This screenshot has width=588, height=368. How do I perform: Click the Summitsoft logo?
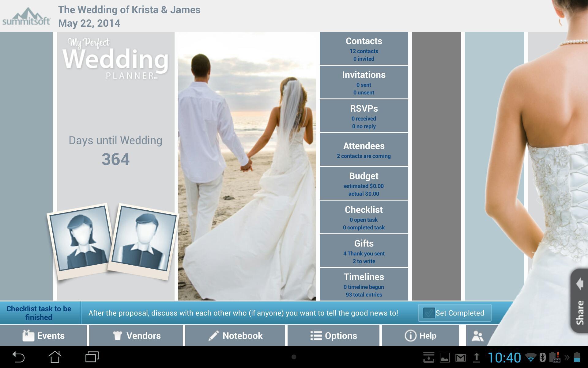click(x=26, y=15)
